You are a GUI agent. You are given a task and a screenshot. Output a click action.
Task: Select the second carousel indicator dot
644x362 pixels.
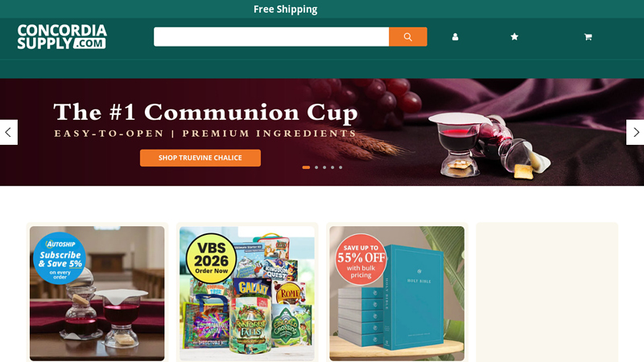(x=316, y=167)
